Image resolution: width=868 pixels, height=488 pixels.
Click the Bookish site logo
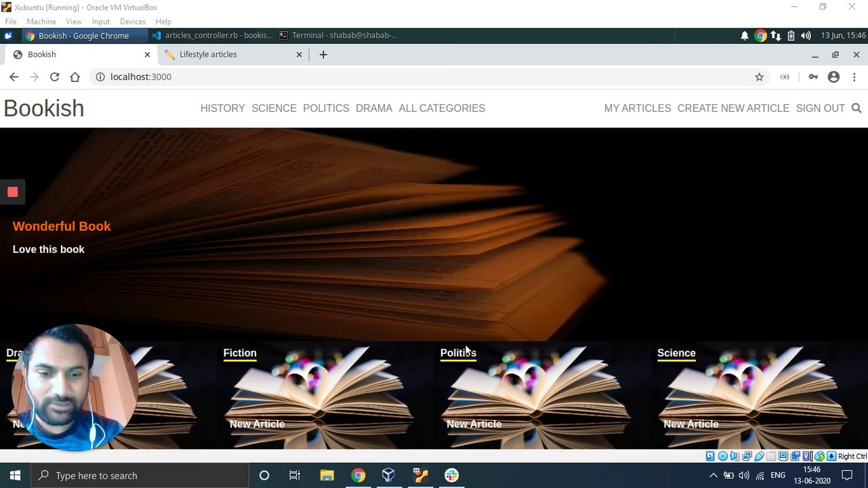(x=44, y=108)
